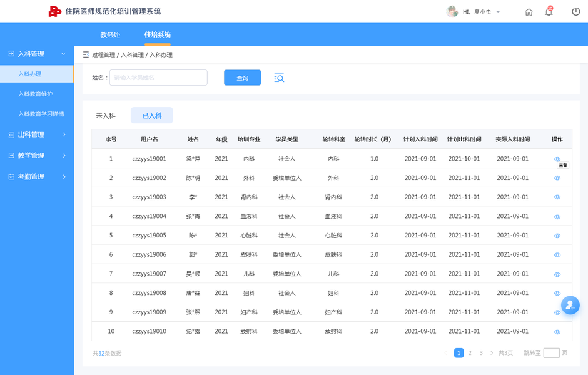View details eye icon for czzyys19005
Viewport: 588px width, 375px height.
click(x=557, y=236)
